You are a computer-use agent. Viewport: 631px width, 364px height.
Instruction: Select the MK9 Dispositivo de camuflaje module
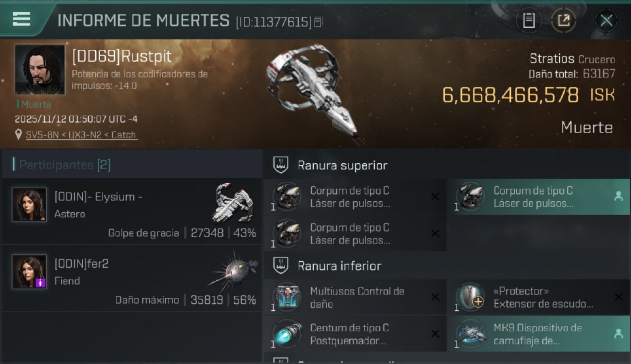coord(538,334)
